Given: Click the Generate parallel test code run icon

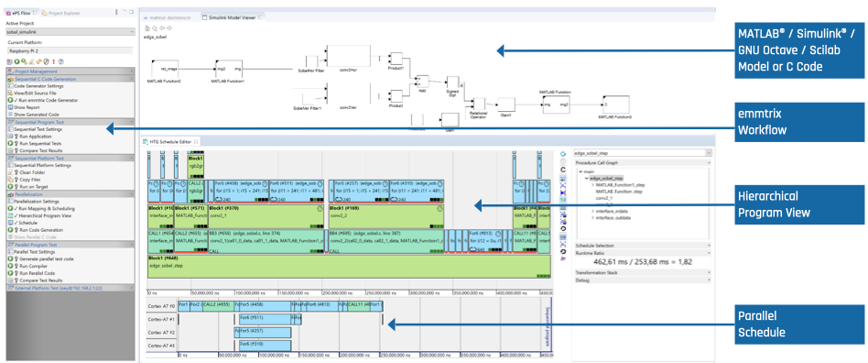Looking at the screenshot, I should pos(10,258).
